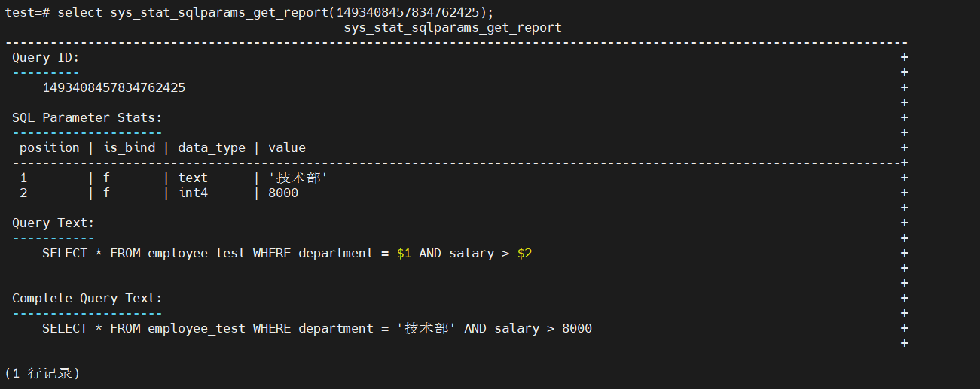This screenshot has width=980, height=389.
Task: Click the "(1 行记录)" row count line
Action: click(42, 372)
